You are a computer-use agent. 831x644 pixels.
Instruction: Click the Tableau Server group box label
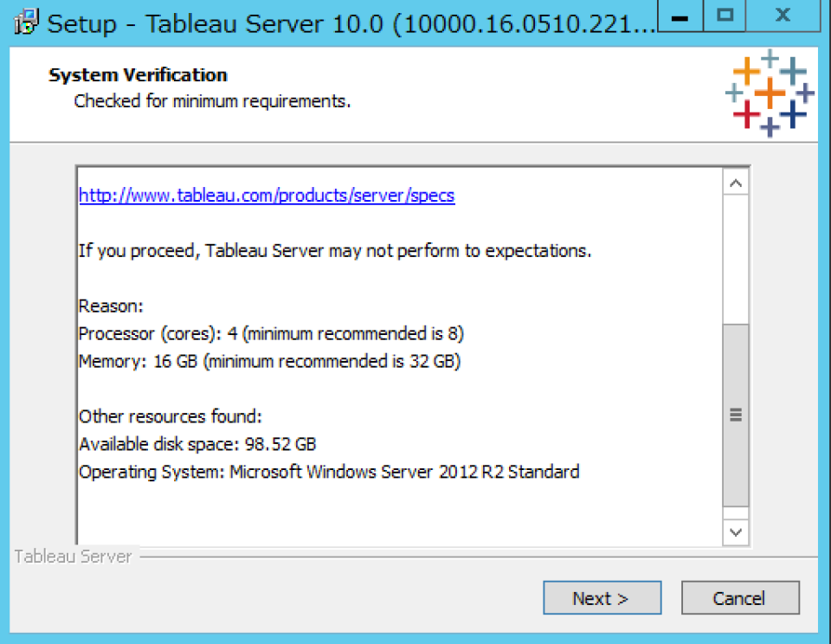click(73, 557)
